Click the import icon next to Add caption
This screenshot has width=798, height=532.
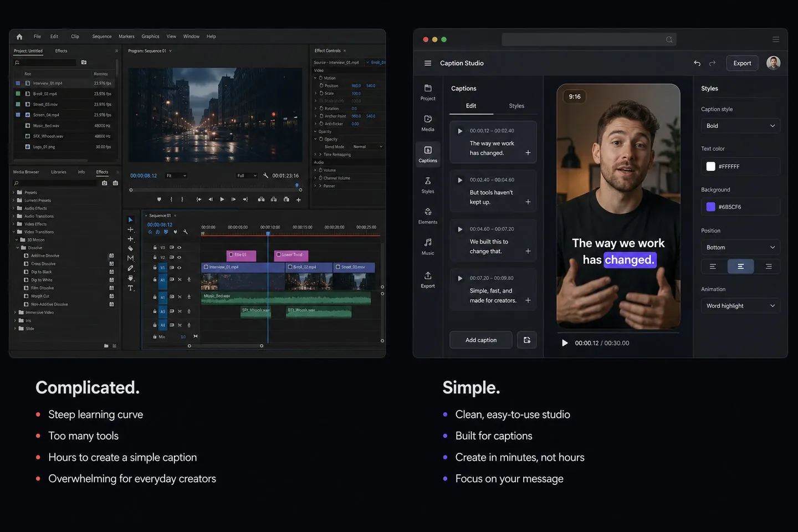[527, 340]
